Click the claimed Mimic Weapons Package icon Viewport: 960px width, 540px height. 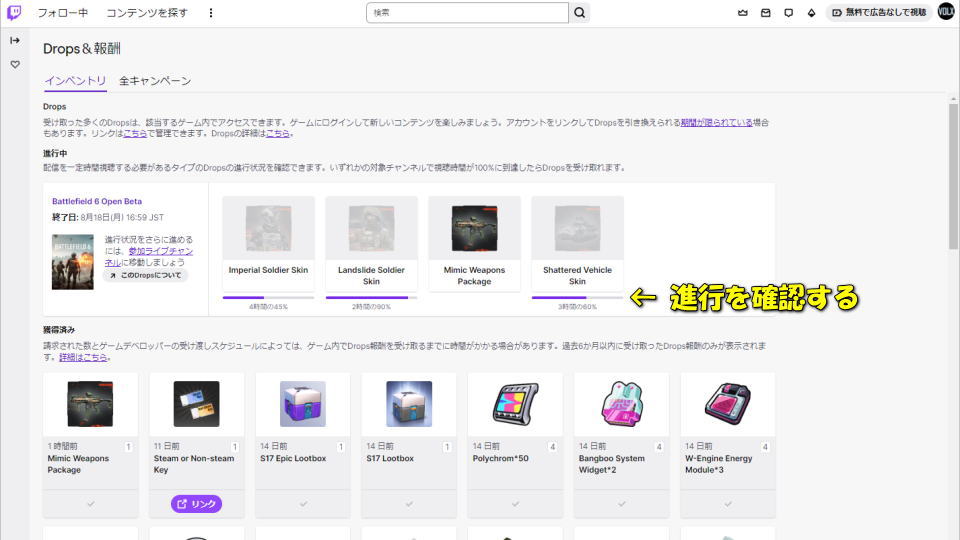click(x=90, y=404)
